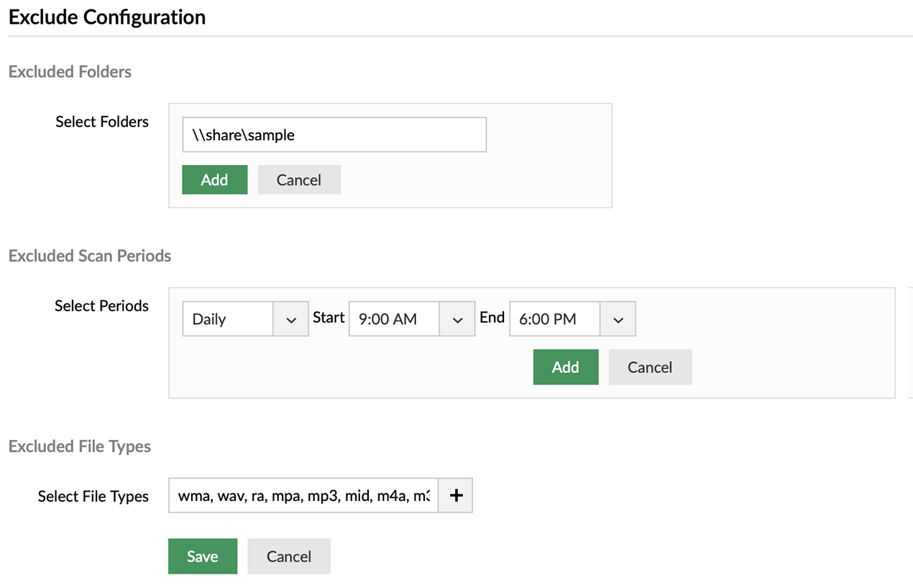
Task: Add the \\share\sample folder exclusion
Action: coord(214,180)
